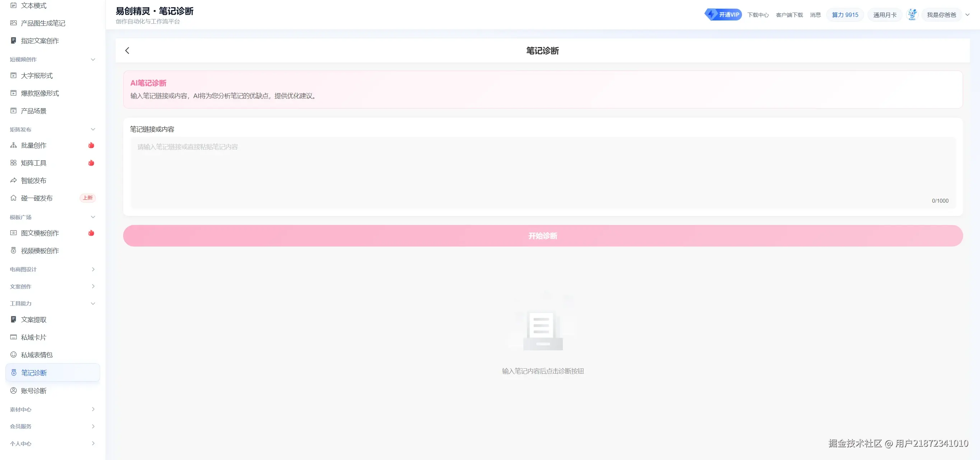Select the 智能发布 feature
980x460 pixels.
click(x=33, y=180)
